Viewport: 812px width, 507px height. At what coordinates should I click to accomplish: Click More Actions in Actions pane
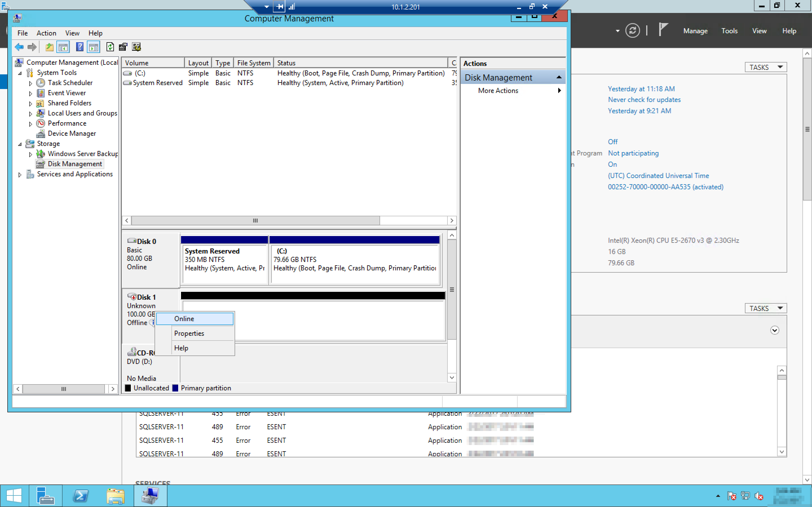(498, 90)
